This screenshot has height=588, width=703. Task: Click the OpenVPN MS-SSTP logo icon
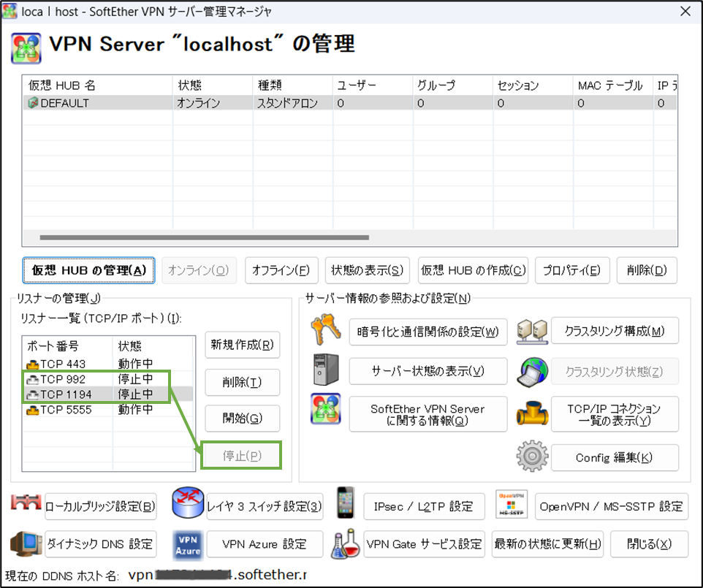(x=512, y=504)
